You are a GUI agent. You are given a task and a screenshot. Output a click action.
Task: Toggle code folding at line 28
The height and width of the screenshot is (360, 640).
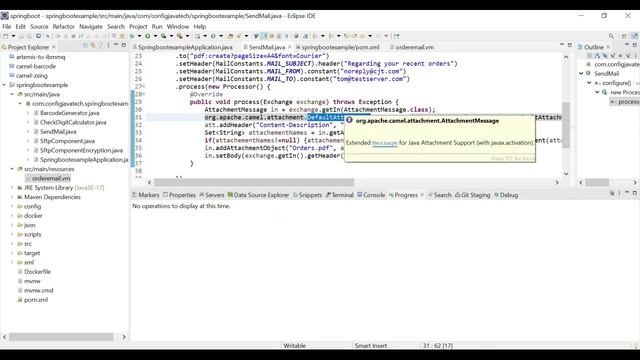pos(143,94)
